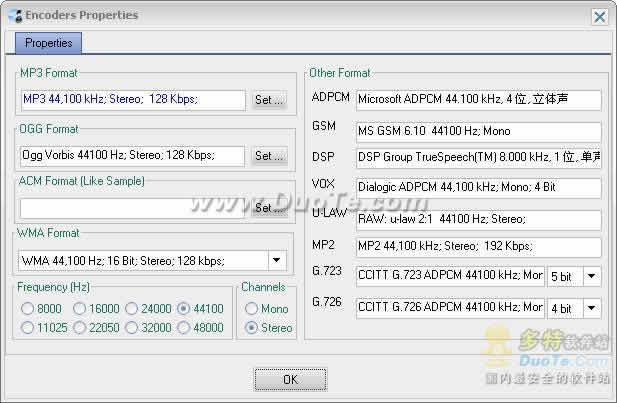
Task: Click the U-LAW RAW format field
Action: (478, 220)
